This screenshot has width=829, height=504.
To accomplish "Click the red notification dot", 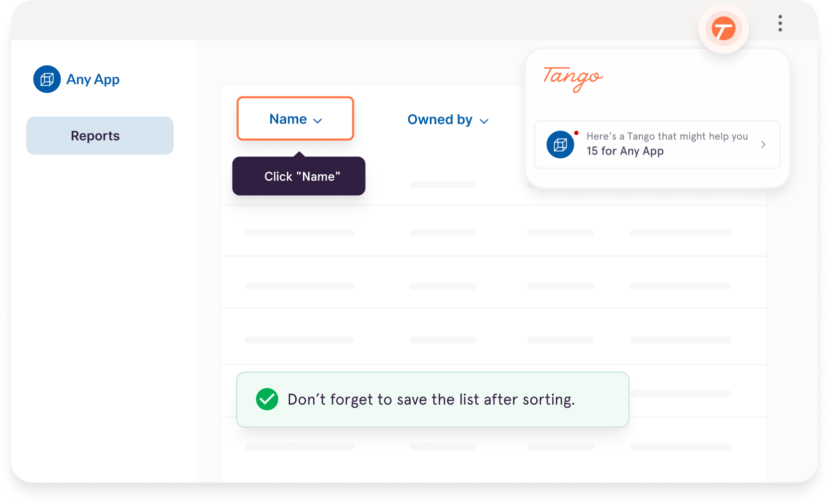I will click(576, 133).
